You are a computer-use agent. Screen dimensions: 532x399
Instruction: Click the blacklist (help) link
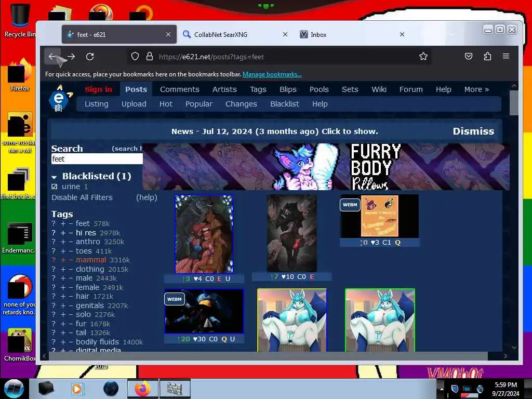point(147,197)
